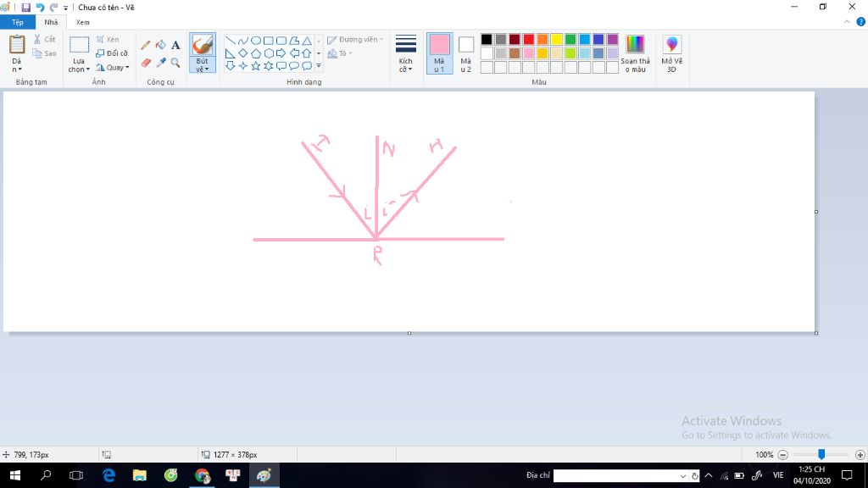The height and width of the screenshot is (488, 868).
Task: Click the Đổi cỡ resize button
Action: tap(112, 53)
